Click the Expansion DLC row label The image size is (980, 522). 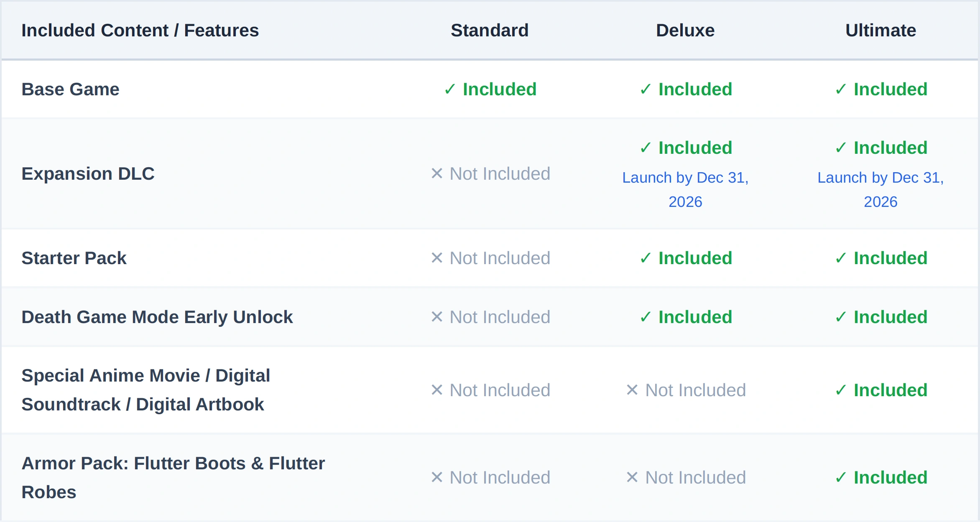(88, 174)
